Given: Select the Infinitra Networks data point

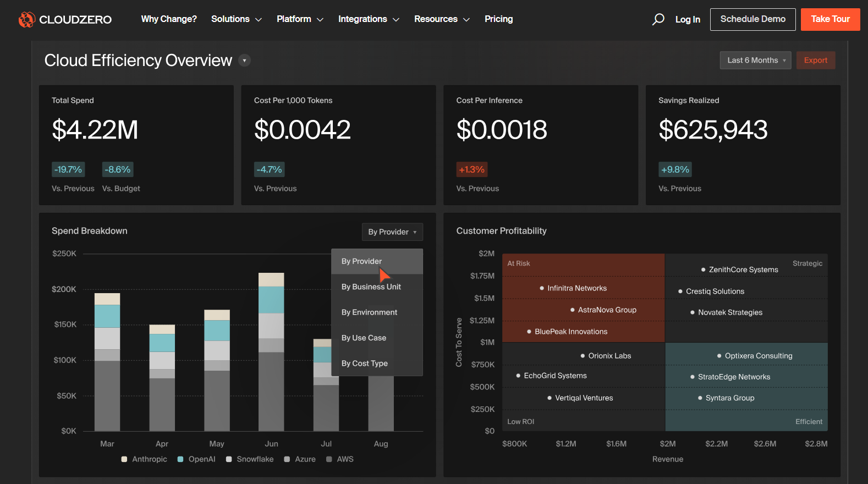Looking at the screenshot, I should 542,288.
